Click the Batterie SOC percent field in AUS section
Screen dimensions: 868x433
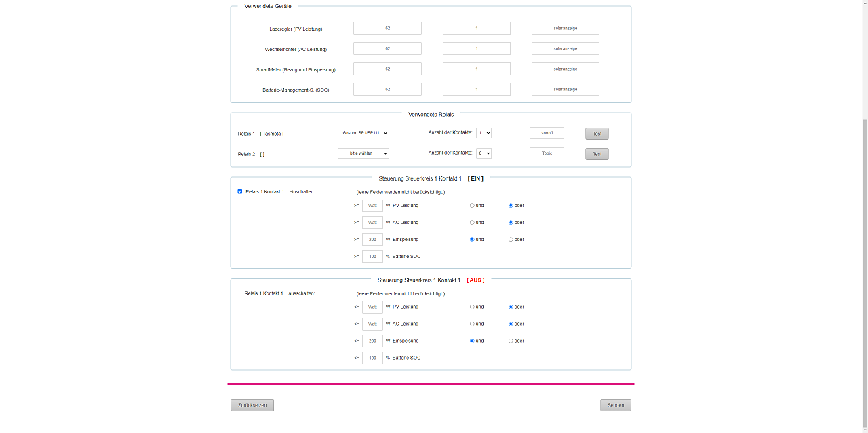[372, 358]
